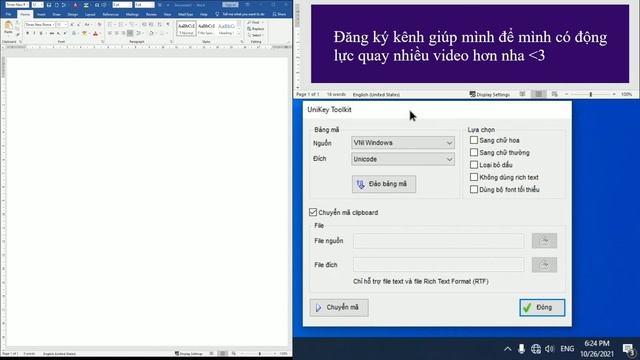640x360 pixels.
Task: Toggle Underline formatting in the Word ribbon
Action: [x=41, y=33]
